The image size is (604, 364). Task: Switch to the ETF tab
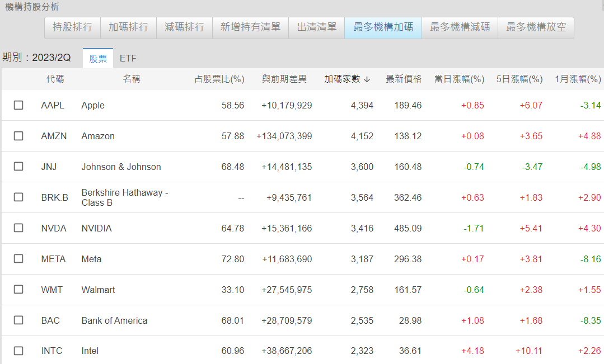click(x=128, y=58)
